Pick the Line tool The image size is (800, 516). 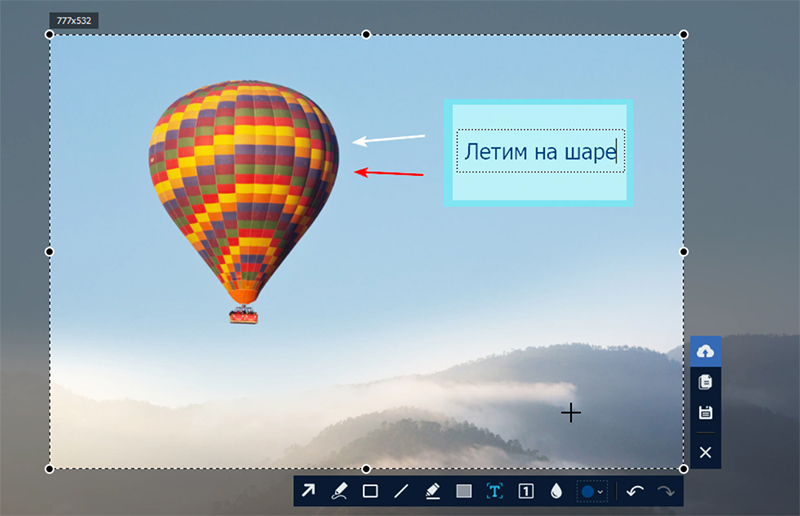(401, 491)
